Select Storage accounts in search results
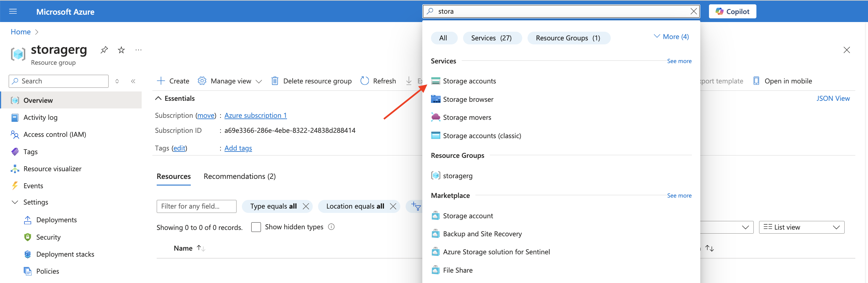Viewport: 868px width, 283px height. [x=469, y=81]
